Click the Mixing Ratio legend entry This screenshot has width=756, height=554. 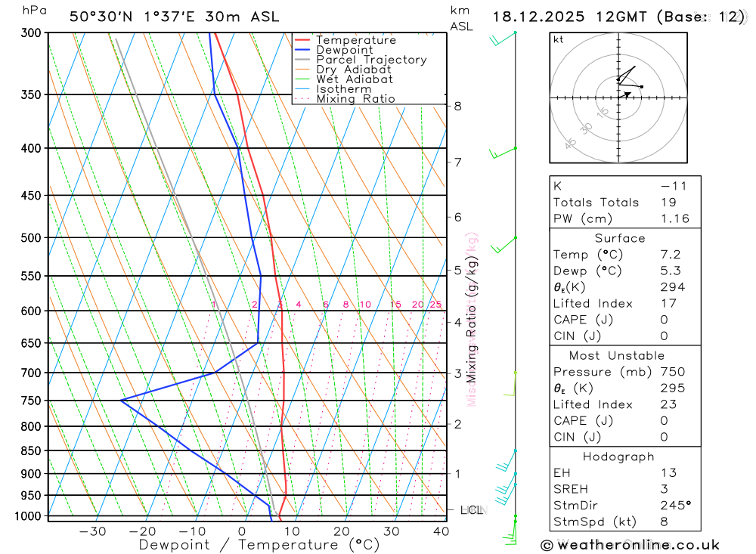tap(345, 99)
